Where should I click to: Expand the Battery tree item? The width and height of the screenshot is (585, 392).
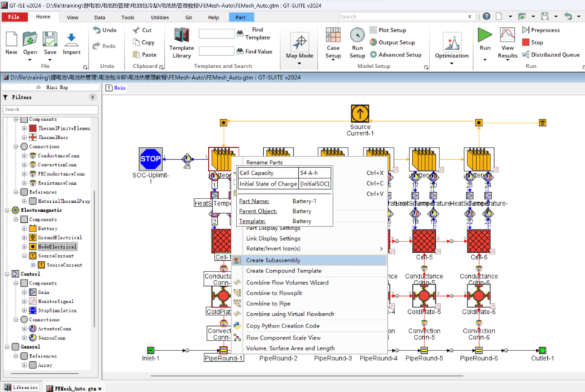tap(24, 229)
